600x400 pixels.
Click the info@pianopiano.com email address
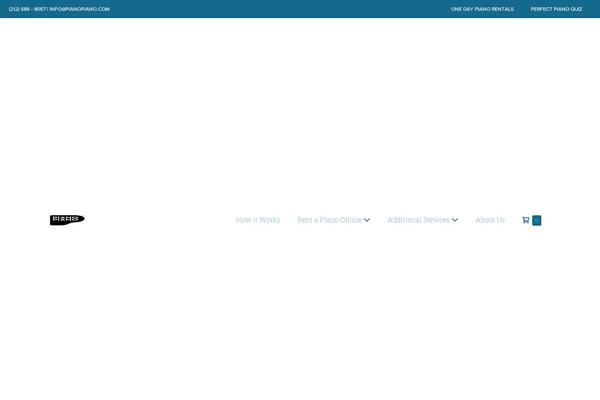coord(80,9)
